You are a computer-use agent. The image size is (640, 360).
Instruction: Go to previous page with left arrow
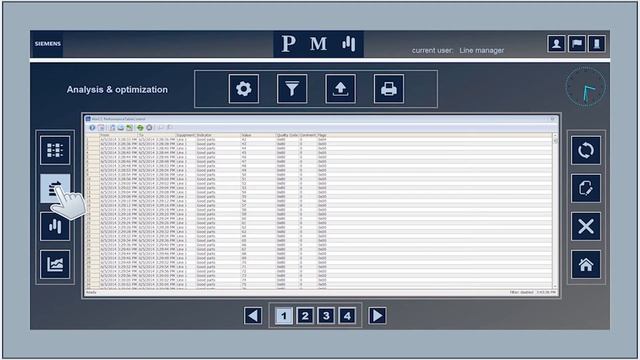point(253,316)
